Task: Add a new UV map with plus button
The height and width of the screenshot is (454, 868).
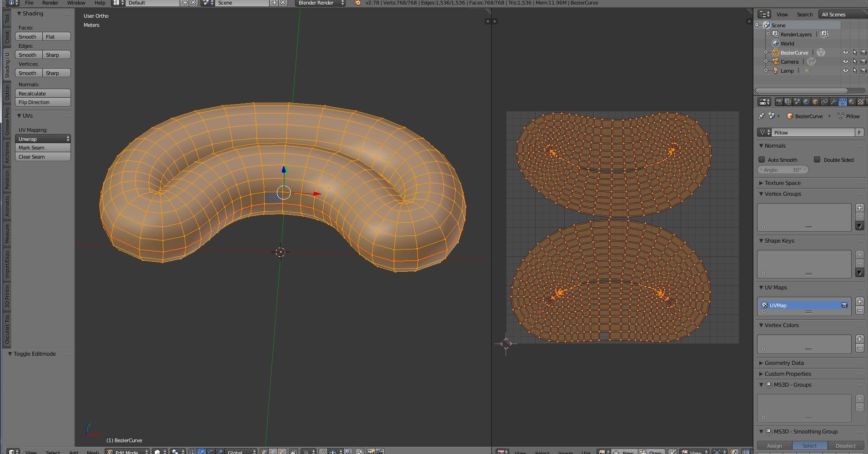Action: pos(859,301)
